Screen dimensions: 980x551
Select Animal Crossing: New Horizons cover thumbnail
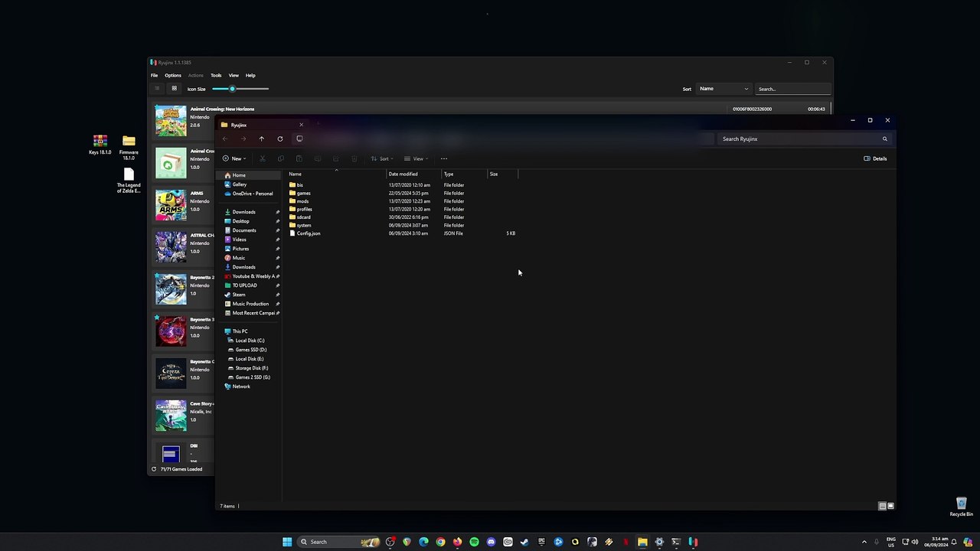[171, 121]
